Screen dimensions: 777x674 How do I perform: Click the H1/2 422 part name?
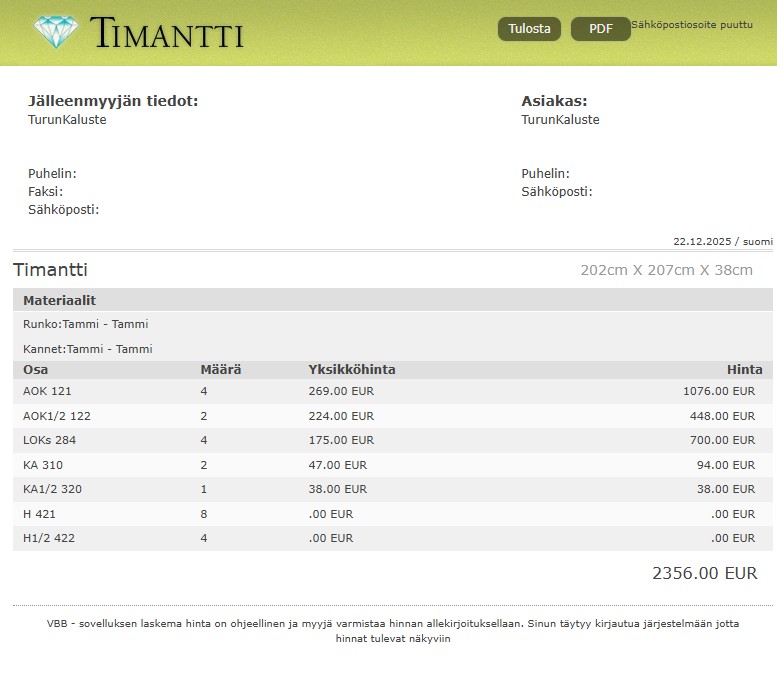point(49,538)
